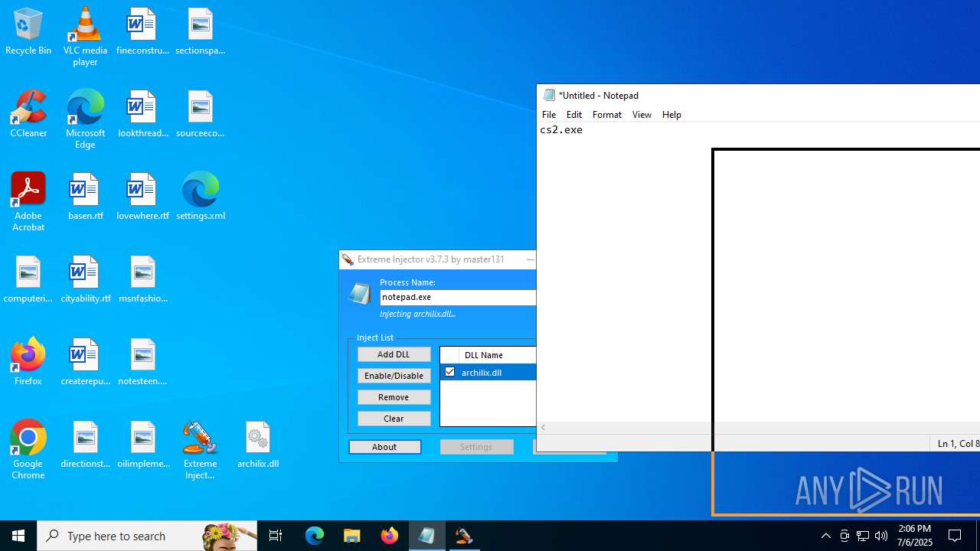
Task: Open Google Chrome desktop shortcut
Action: point(28,450)
